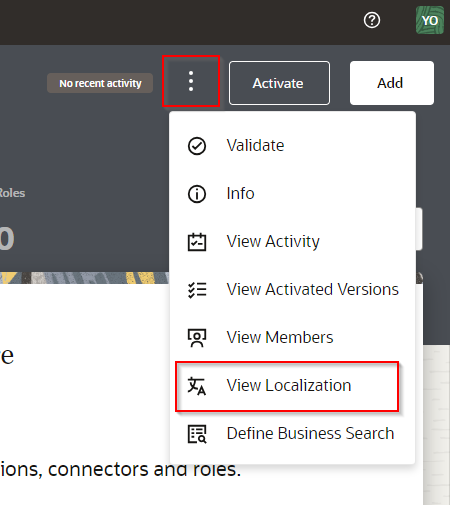The image size is (450, 505).
Task: Open the YO user profile avatar
Action: [x=430, y=20]
